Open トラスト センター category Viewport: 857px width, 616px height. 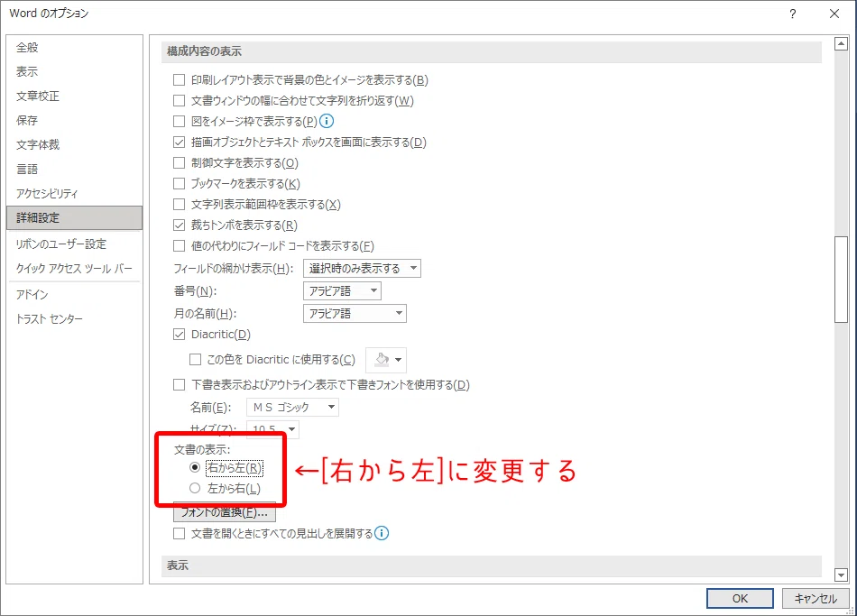(x=74, y=318)
